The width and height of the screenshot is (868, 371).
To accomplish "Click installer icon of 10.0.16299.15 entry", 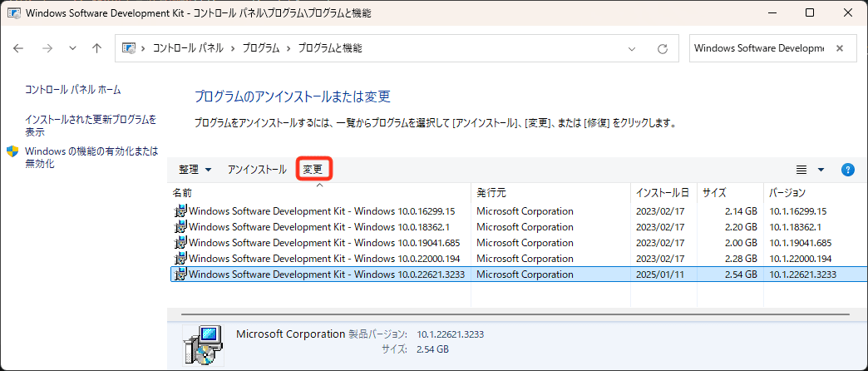I will pos(180,211).
